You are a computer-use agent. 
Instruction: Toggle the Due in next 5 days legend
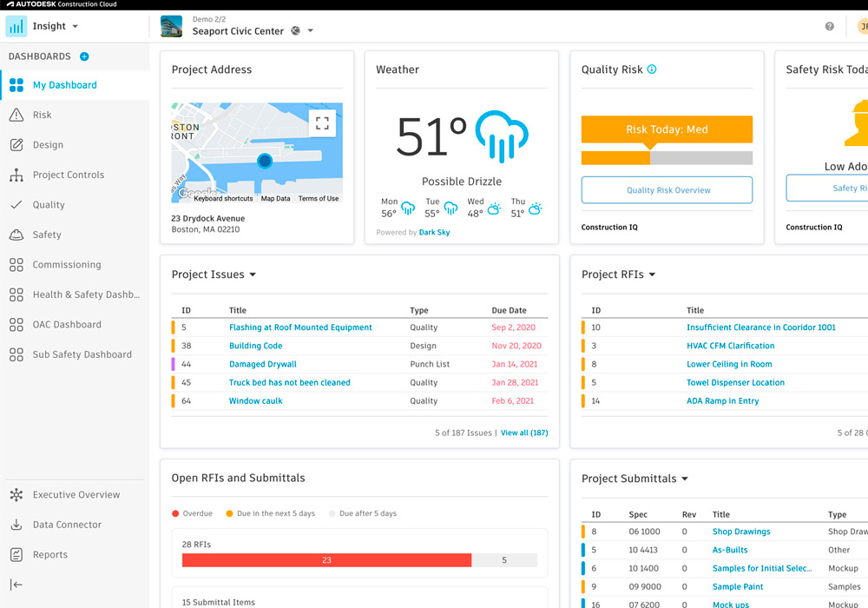point(270,513)
